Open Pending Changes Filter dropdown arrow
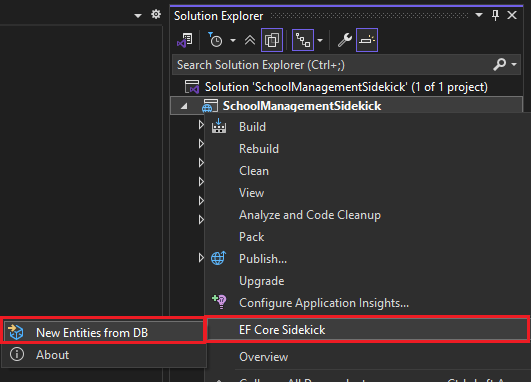The image size is (531, 382). [x=233, y=41]
